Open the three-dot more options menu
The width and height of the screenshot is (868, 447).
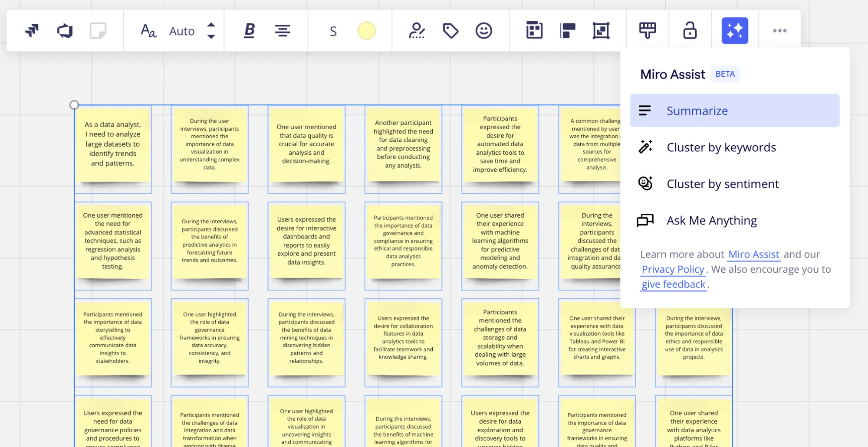779,31
